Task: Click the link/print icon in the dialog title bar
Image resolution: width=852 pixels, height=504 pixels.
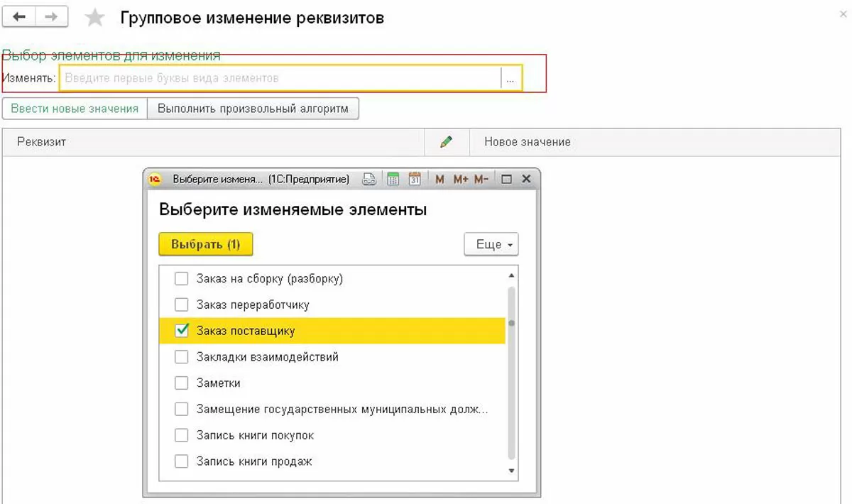Action: click(x=369, y=180)
